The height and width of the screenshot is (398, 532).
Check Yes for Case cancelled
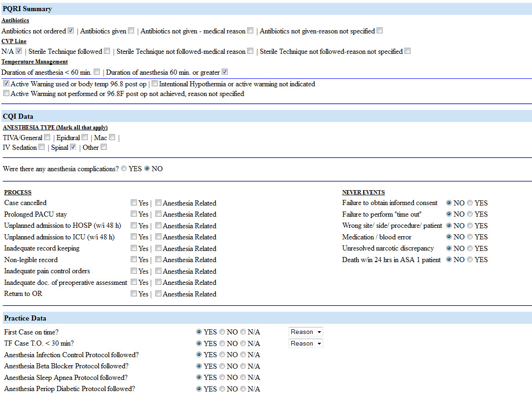pos(134,203)
